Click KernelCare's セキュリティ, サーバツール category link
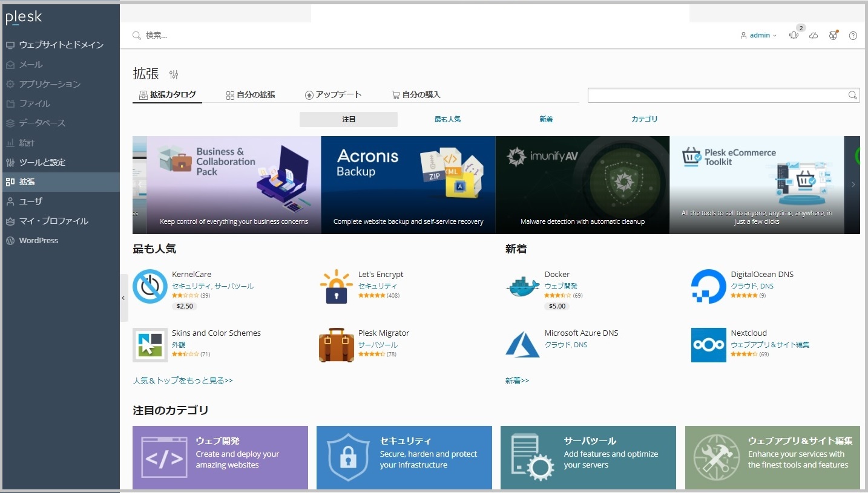 212,286
